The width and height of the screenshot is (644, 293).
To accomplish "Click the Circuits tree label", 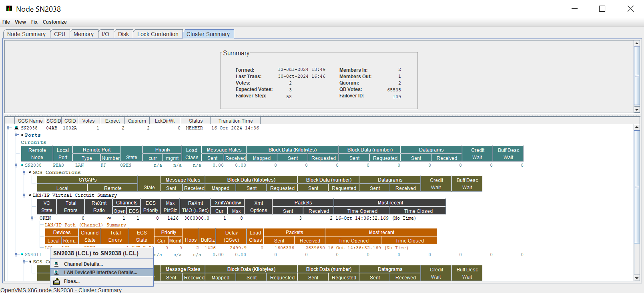I will click(34, 142).
